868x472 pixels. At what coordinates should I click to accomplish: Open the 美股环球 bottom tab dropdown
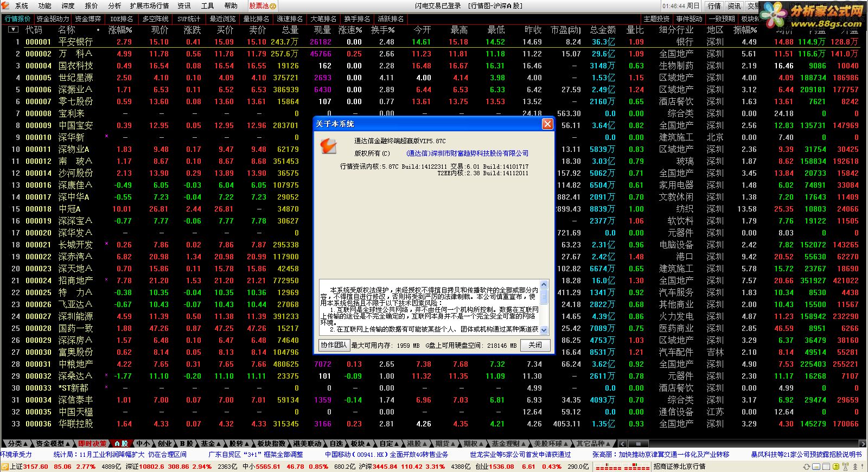(551, 443)
